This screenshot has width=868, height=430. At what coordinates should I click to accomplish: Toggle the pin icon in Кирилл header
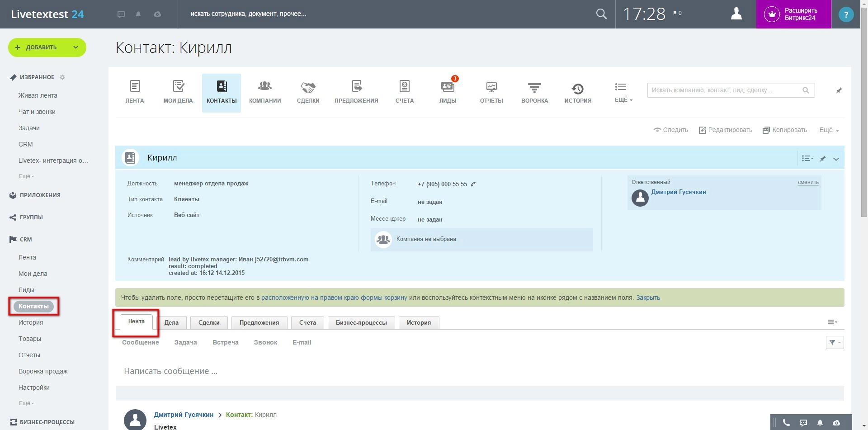coord(823,159)
